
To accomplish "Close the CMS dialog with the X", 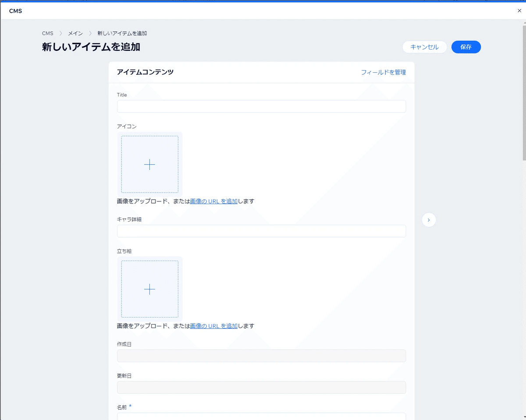I will (x=519, y=11).
